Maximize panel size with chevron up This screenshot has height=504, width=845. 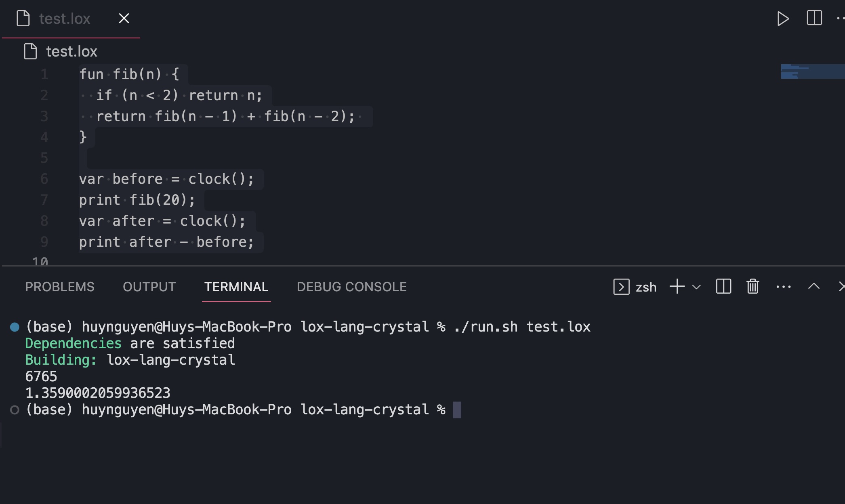click(x=814, y=287)
